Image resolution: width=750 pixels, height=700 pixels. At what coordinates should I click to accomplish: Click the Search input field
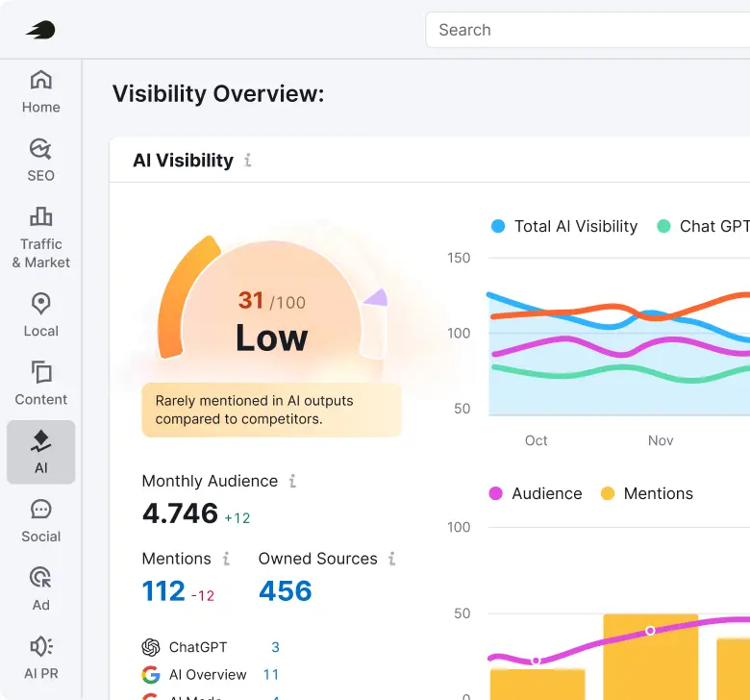click(x=587, y=30)
